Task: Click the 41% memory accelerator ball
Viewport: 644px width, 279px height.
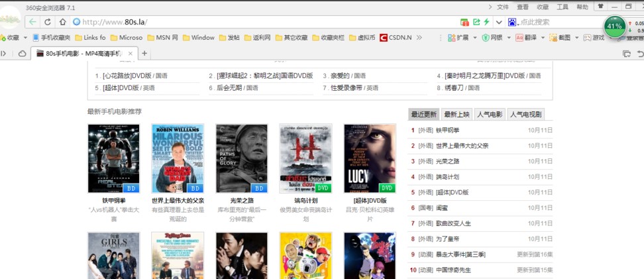Action: (614, 27)
